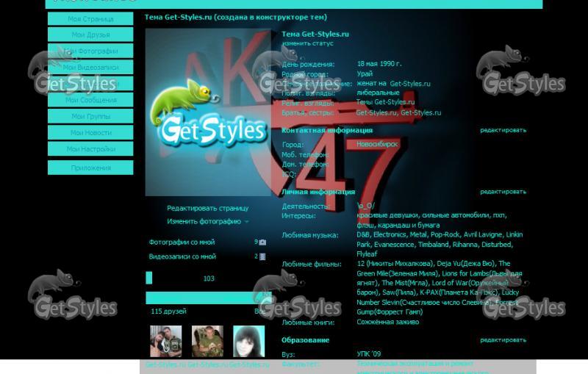
Task: Expand the Изменить фотографию dropdown arrow
Action: click(x=247, y=221)
